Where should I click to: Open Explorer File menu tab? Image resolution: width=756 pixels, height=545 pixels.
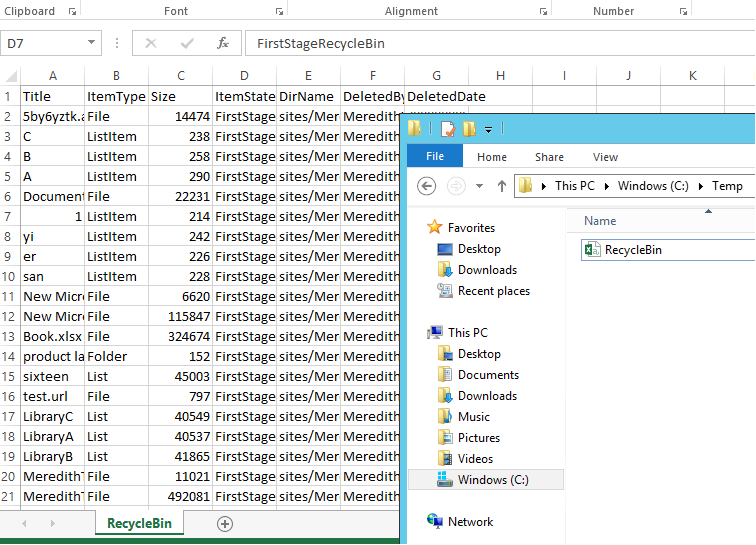(435, 156)
